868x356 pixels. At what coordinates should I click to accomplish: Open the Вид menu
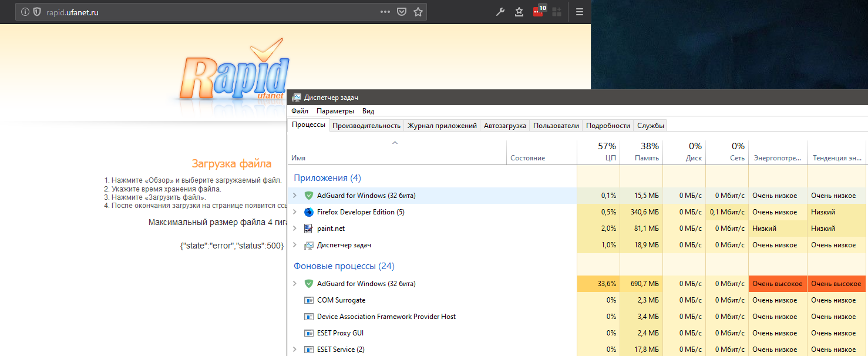click(368, 110)
